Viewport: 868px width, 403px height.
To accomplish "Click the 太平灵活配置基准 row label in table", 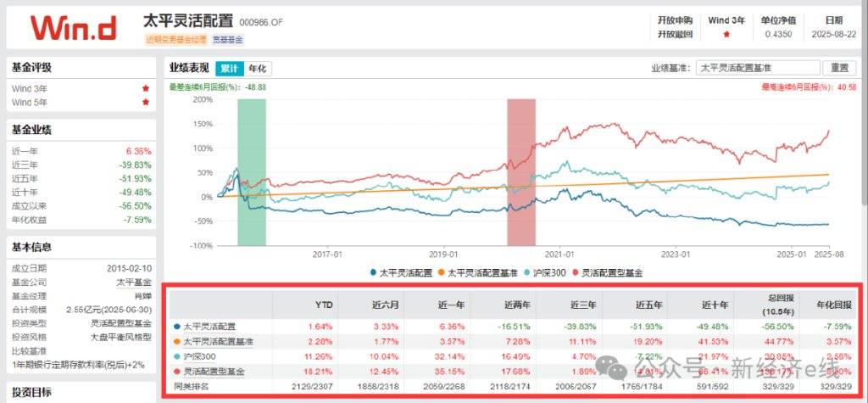I will 218,341.
